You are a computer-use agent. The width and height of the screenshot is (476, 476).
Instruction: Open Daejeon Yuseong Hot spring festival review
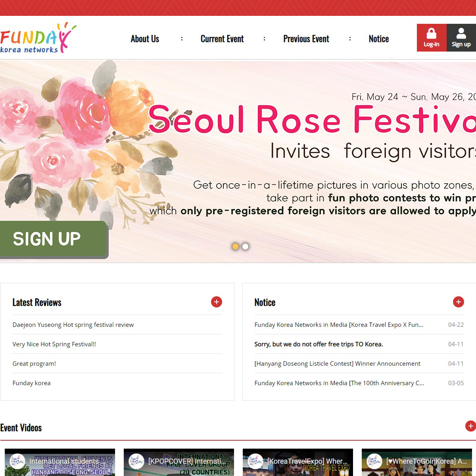73,324
